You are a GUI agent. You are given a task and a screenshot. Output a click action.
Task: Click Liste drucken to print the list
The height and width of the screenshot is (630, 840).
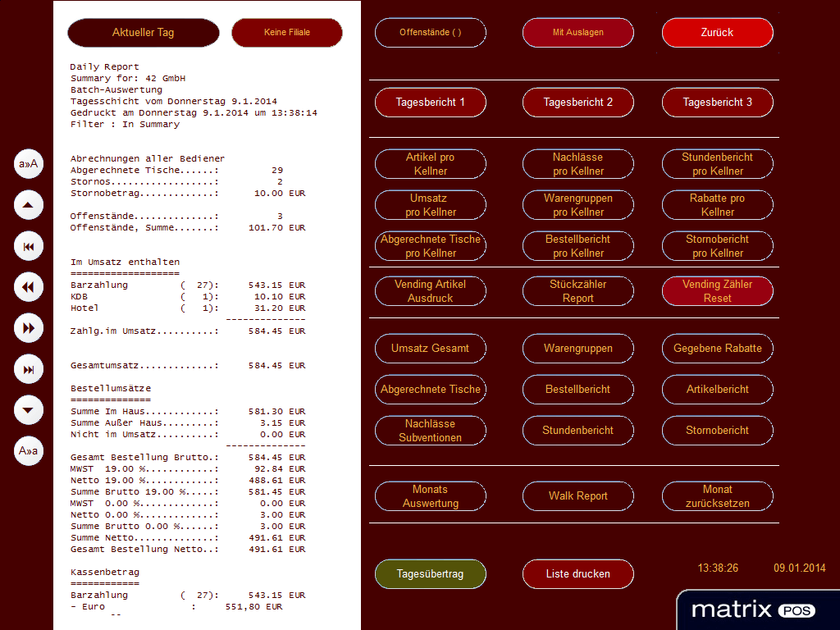[577, 574]
